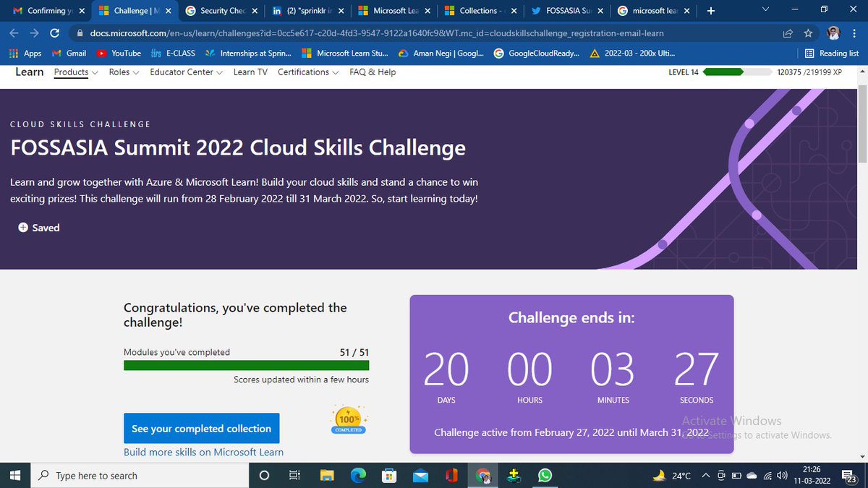Open Task View on taskbar
868x488 pixels.
tap(294, 476)
